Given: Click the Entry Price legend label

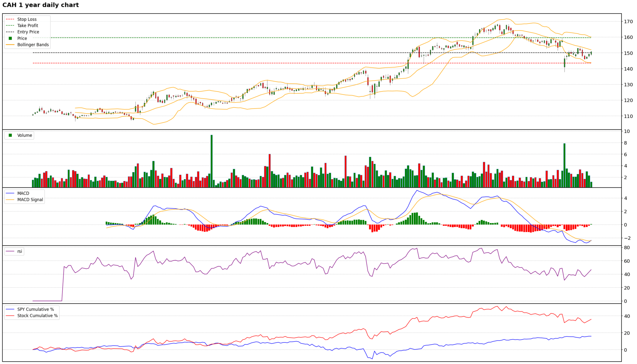Looking at the screenshot, I should pyautogui.click(x=28, y=32).
